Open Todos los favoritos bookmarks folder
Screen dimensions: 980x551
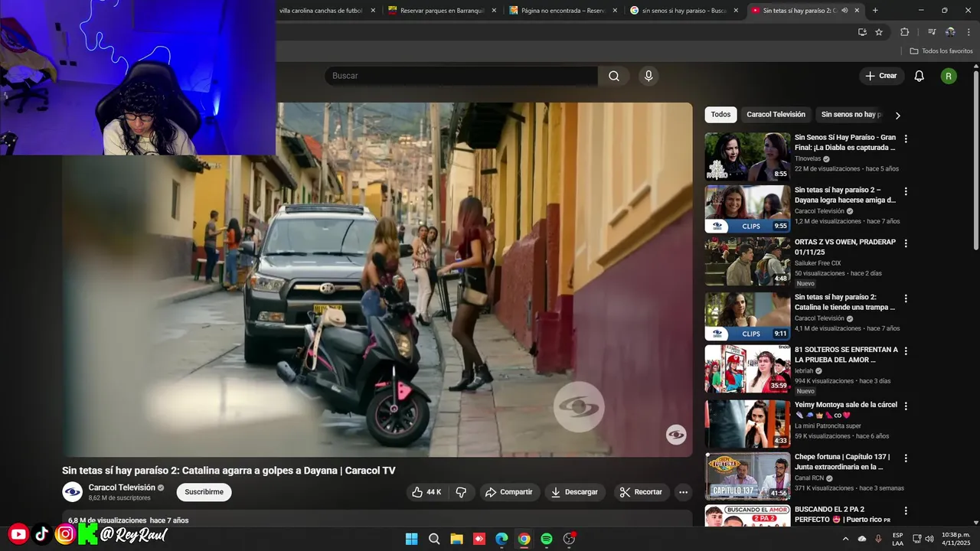tap(942, 51)
